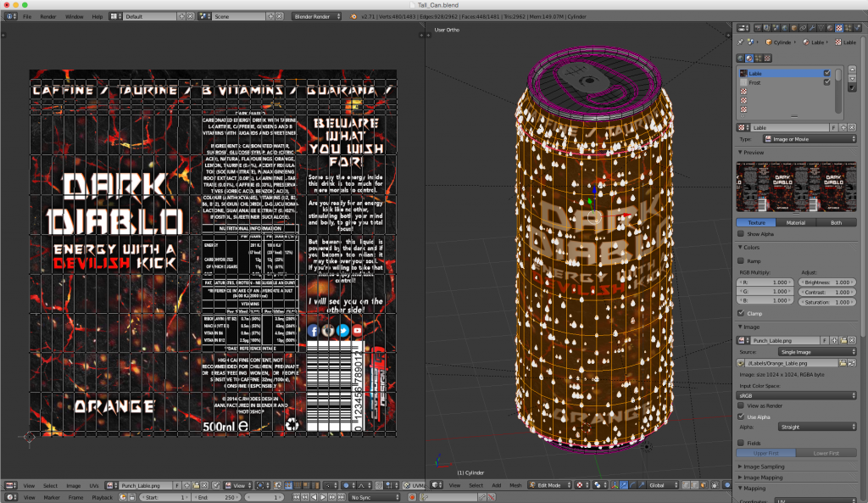Switch preview to Material
This screenshot has width=868, height=503.
click(x=796, y=222)
